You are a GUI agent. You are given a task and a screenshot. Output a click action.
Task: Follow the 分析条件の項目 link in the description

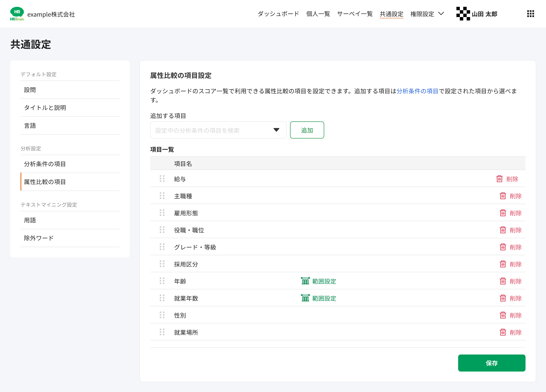[x=417, y=91]
